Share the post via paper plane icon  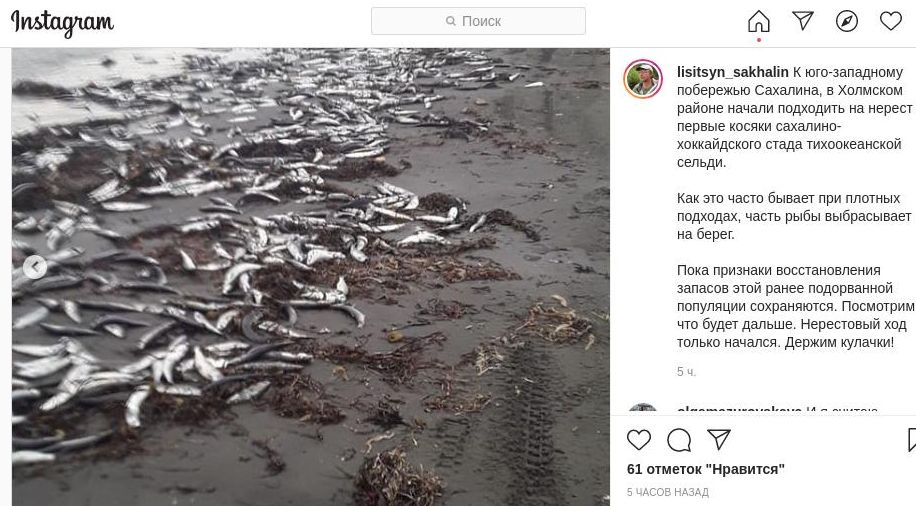pyautogui.click(x=719, y=439)
